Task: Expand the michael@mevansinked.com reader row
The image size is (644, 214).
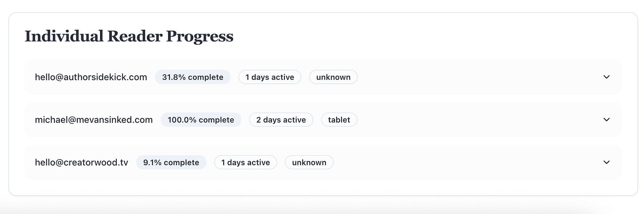Action: click(606, 120)
